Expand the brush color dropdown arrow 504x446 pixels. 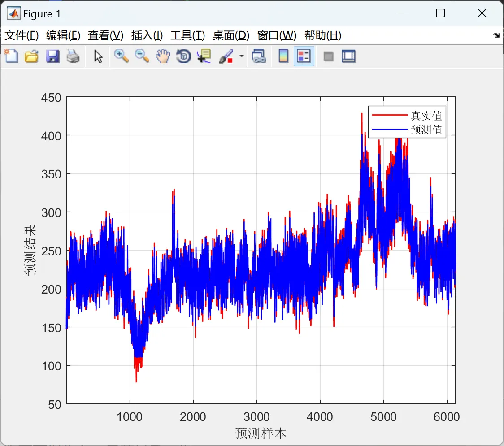click(x=242, y=56)
